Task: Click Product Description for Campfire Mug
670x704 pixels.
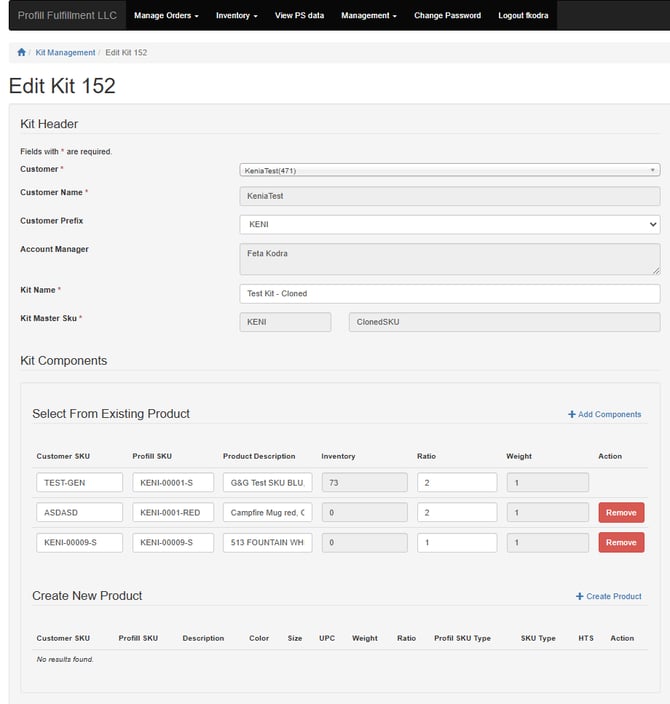Action: point(267,512)
